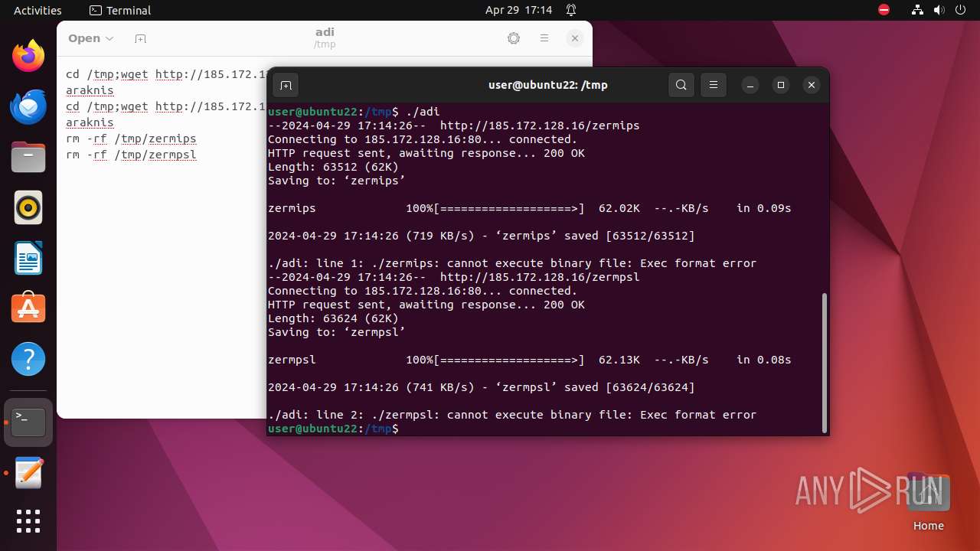Select the Terminal icon in the dock
This screenshot has height=551, width=980.
point(28,422)
